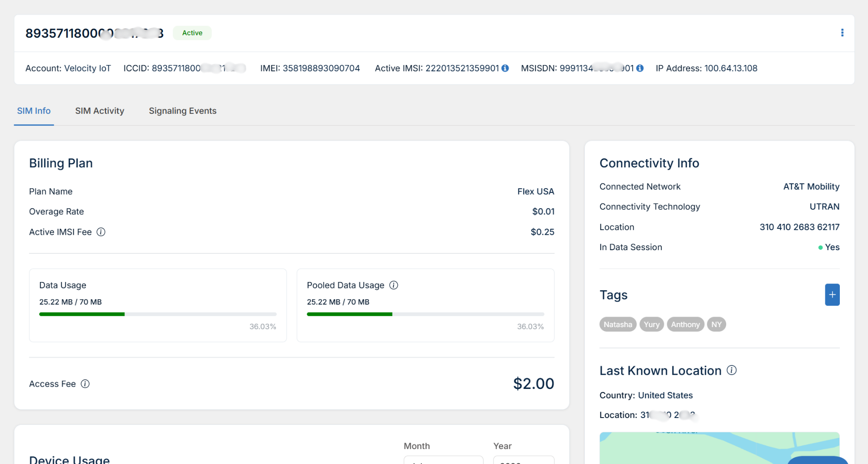868x464 pixels.
Task: Click the Account: Velocity IoT text
Action: click(x=68, y=68)
